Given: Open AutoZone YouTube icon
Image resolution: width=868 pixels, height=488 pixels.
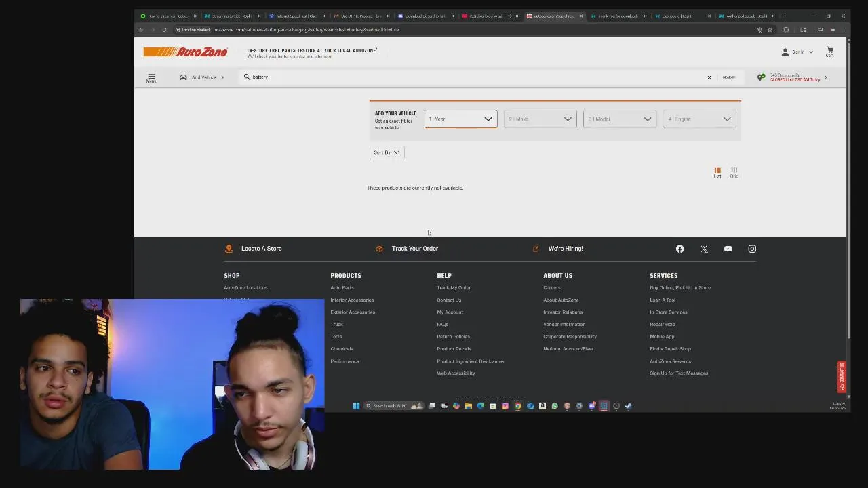Looking at the screenshot, I should 728,249.
